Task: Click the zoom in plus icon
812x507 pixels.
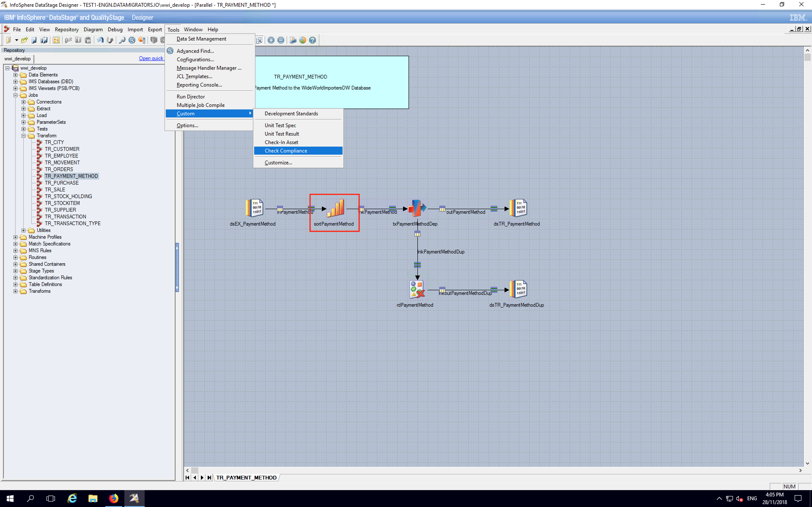Action: [x=271, y=40]
